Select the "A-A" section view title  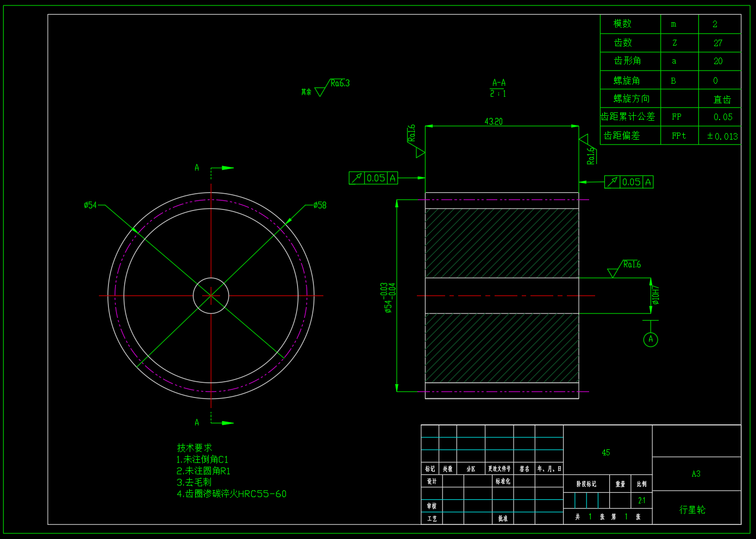pos(499,83)
